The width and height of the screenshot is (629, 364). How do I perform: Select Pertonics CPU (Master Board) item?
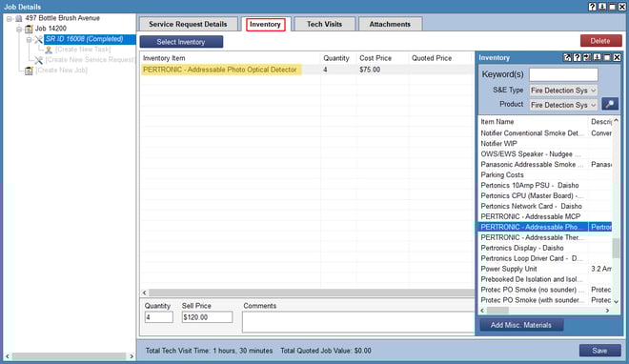[533, 195]
